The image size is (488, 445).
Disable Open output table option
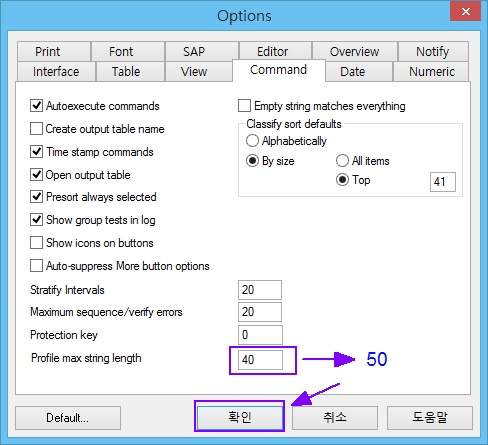(36, 175)
